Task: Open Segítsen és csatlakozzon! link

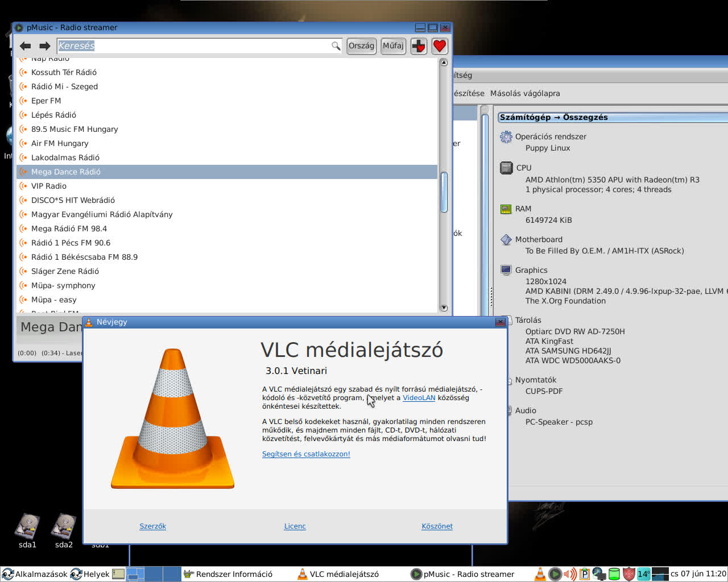Action: click(306, 454)
